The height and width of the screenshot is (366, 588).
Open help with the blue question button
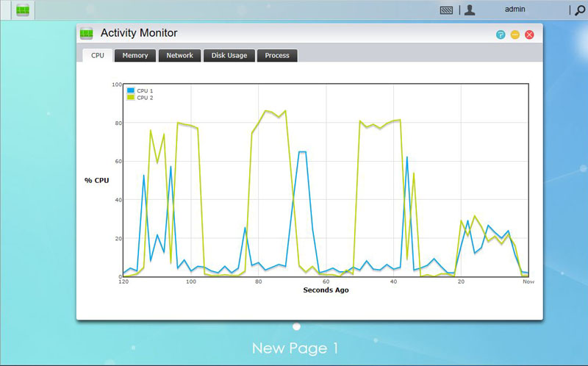501,35
